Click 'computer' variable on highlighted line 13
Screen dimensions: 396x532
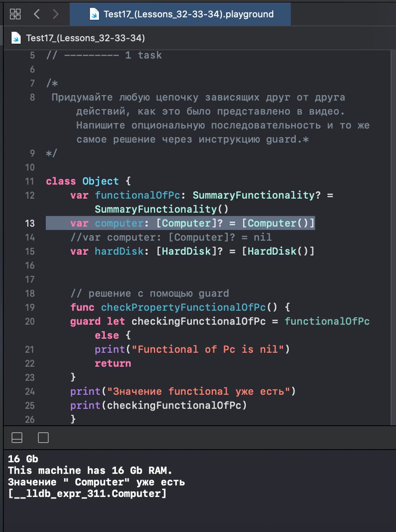pos(119,224)
